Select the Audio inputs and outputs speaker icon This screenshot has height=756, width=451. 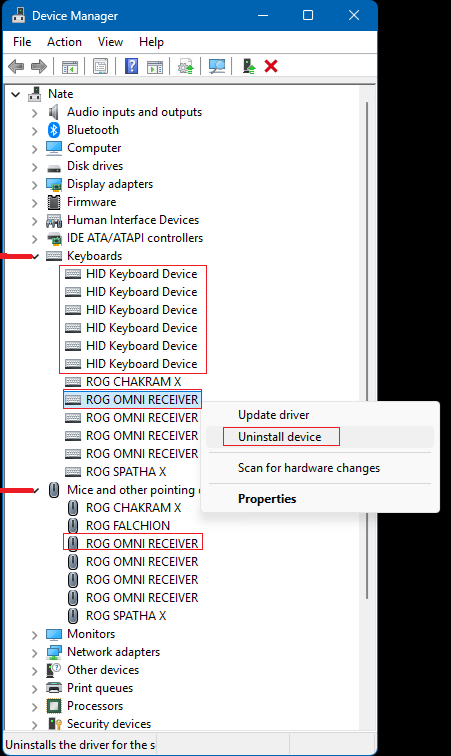54,112
